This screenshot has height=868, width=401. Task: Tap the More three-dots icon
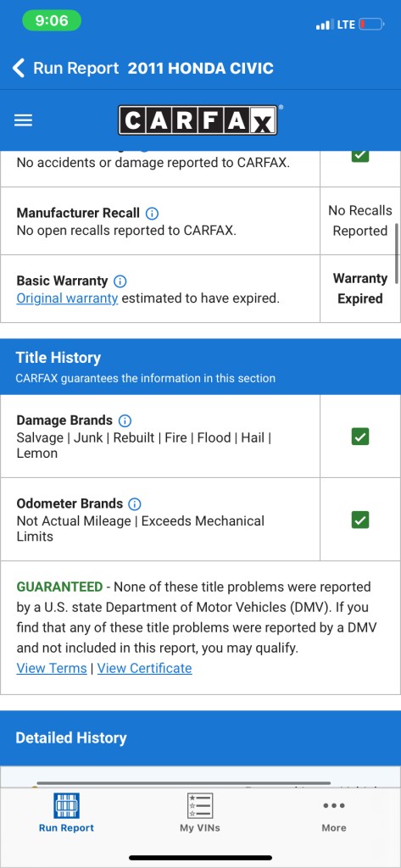334,805
